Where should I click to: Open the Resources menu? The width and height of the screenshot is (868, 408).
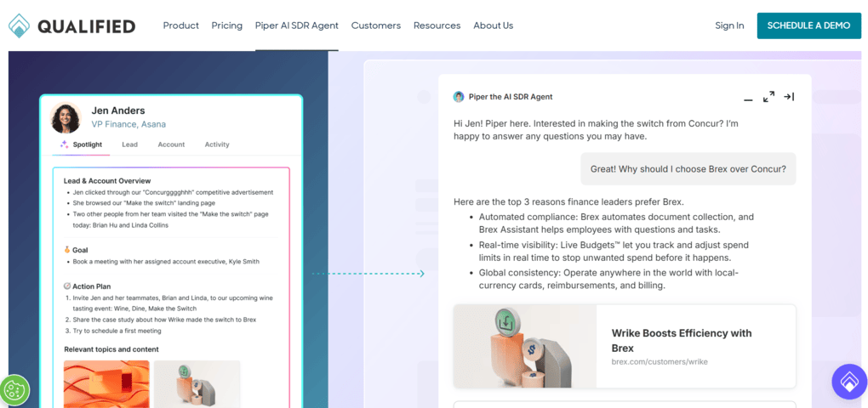click(437, 25)
